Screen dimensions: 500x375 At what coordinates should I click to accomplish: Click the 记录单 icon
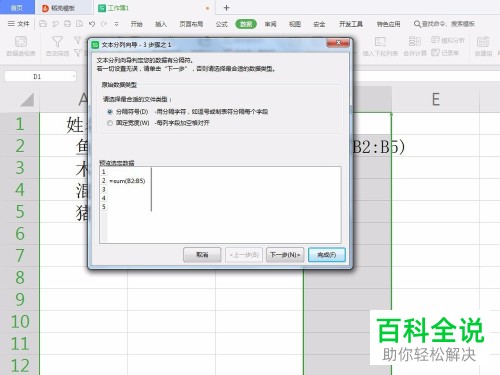[445, 53]
